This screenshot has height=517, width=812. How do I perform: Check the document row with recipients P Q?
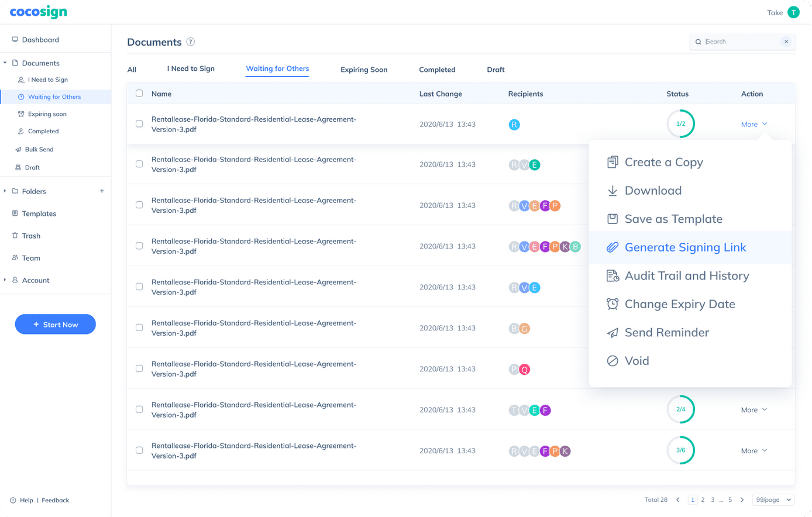[139, 369]
